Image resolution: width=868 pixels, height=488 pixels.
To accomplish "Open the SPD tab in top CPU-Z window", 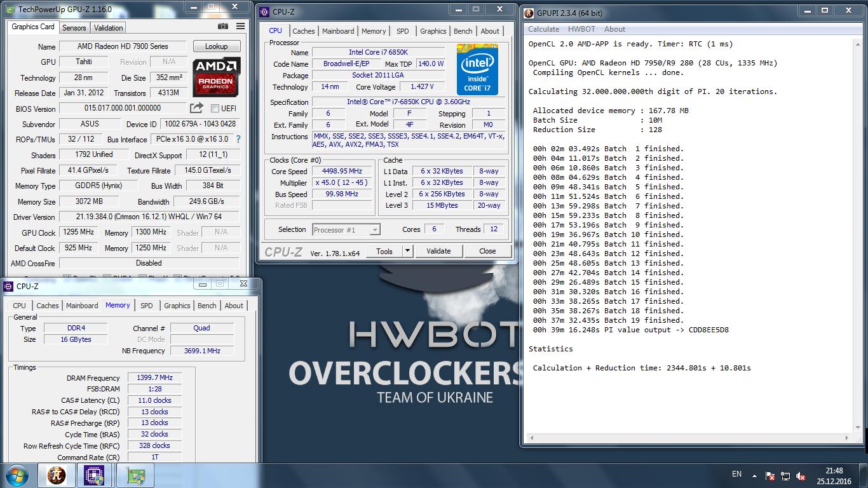I will point(403,31).
